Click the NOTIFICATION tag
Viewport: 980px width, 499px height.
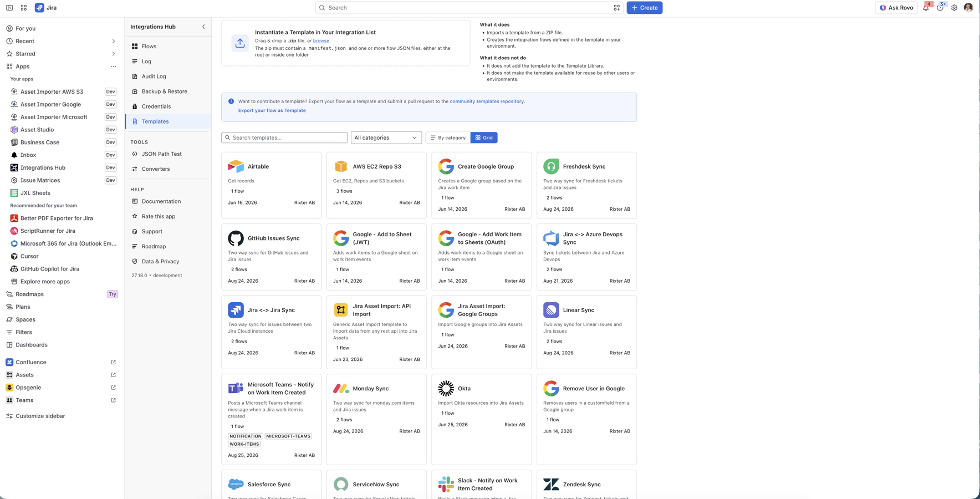246,436
